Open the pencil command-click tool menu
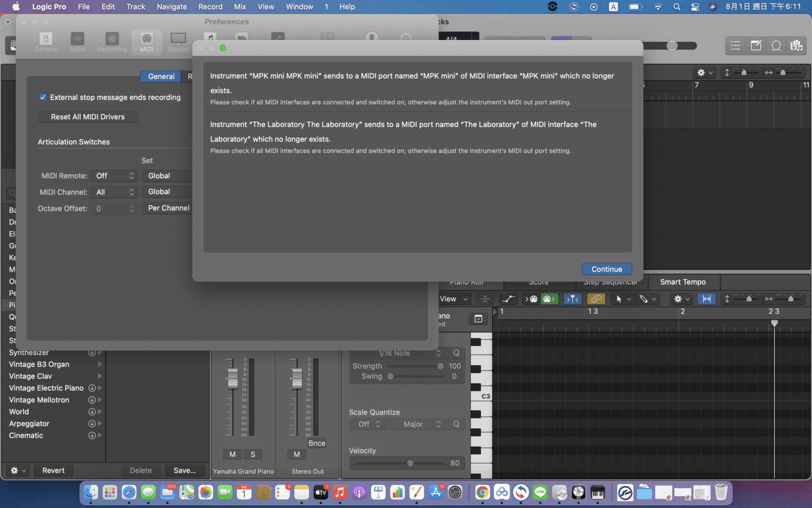This screenshot has height=508, width=812. [x=648, y=299]
